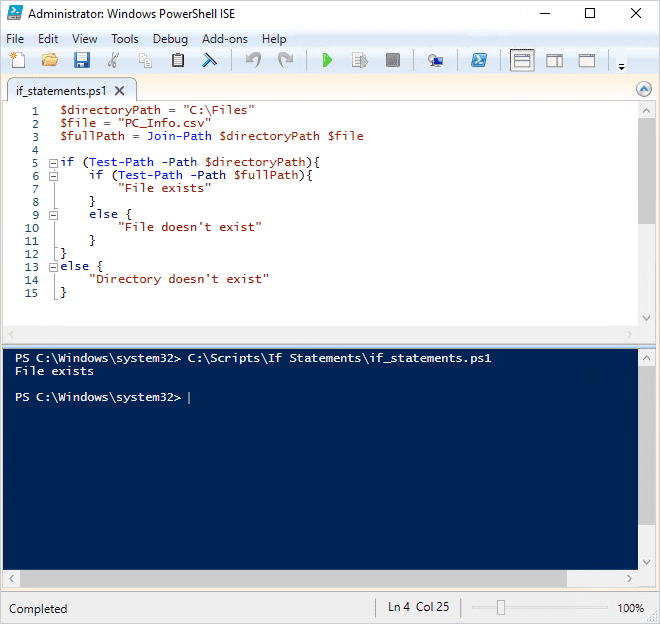Image resolution: width=660 pixels, height=624 pixels.
Task: Click the script pane scroll up arrow
Action: [646, 111]
